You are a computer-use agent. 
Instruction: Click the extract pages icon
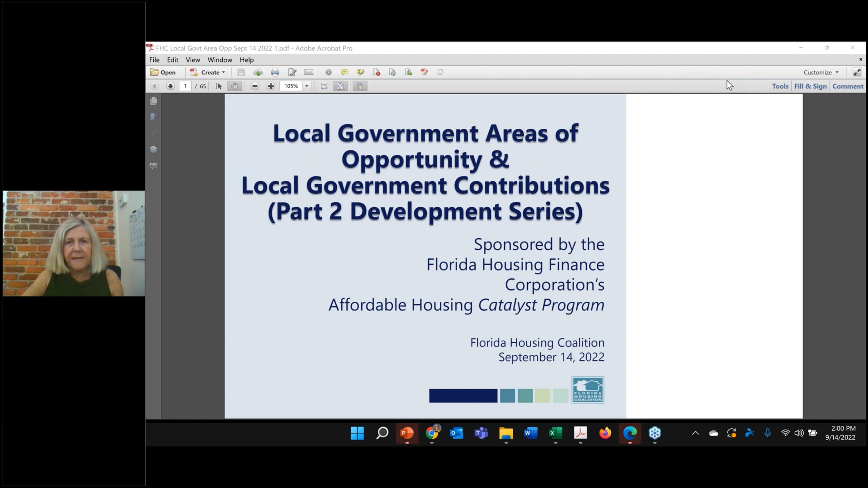pos(408,72)
